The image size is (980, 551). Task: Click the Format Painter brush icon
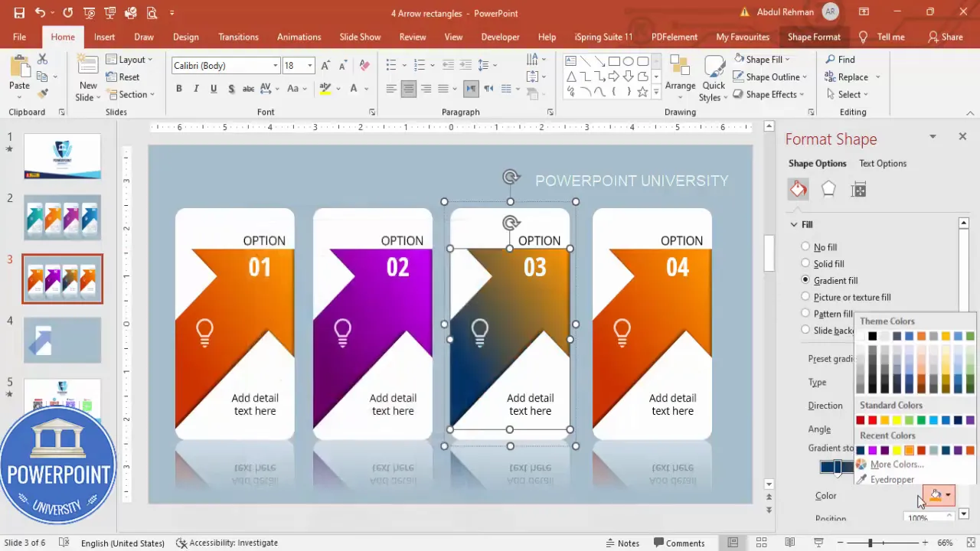click(x=42, y=93)
